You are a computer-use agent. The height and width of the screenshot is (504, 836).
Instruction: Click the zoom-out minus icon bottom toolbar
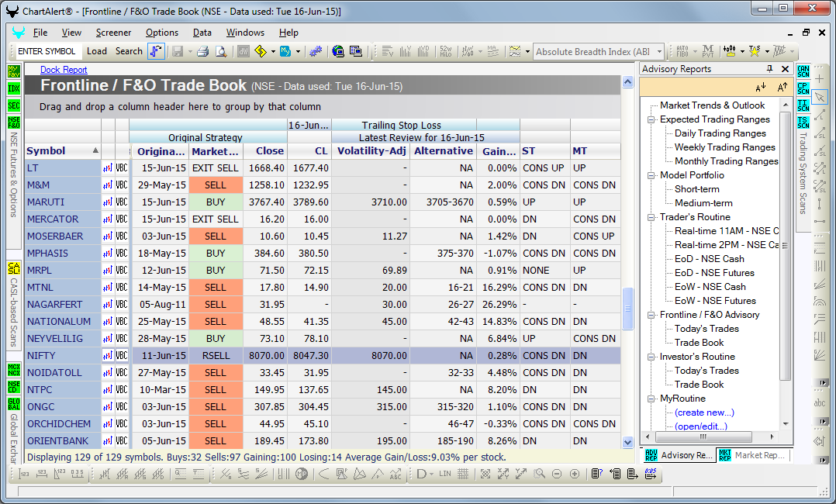557,474
